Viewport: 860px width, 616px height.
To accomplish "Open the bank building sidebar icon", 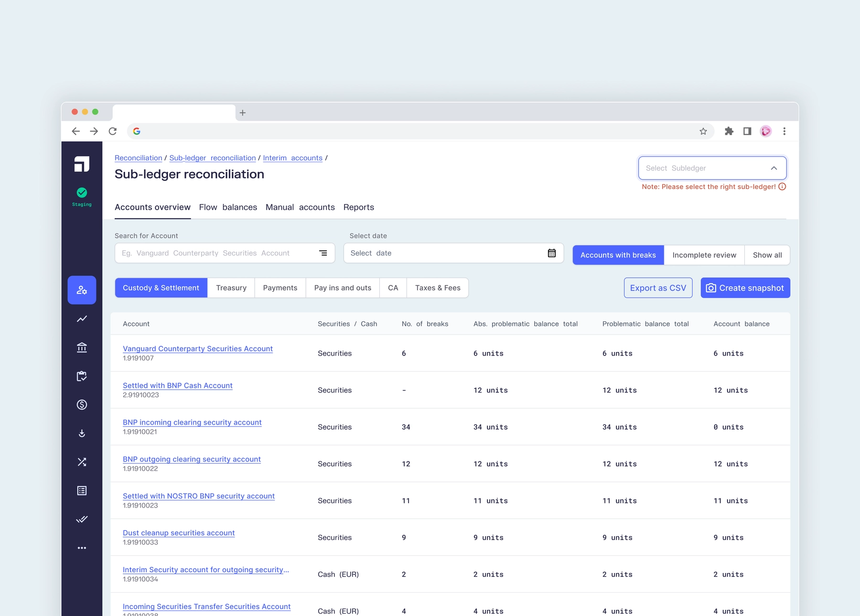I will (x=82, y=347).
